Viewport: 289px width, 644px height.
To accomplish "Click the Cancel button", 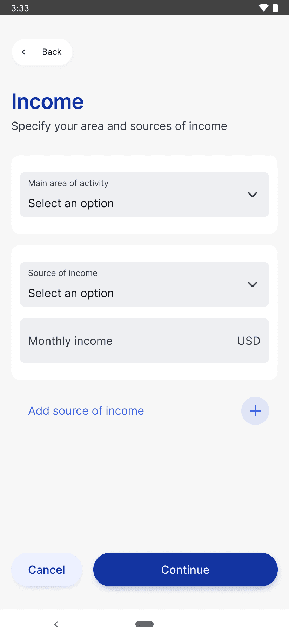I will tap(47, 570).
